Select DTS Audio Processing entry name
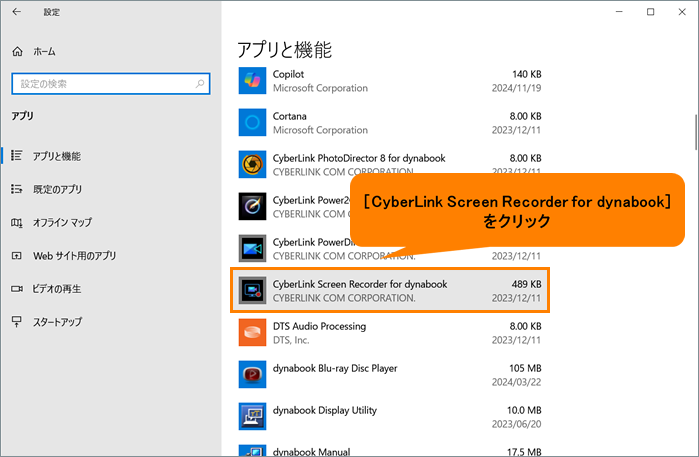Viewport: 699px width, 457px height. (x=319, y=326)
